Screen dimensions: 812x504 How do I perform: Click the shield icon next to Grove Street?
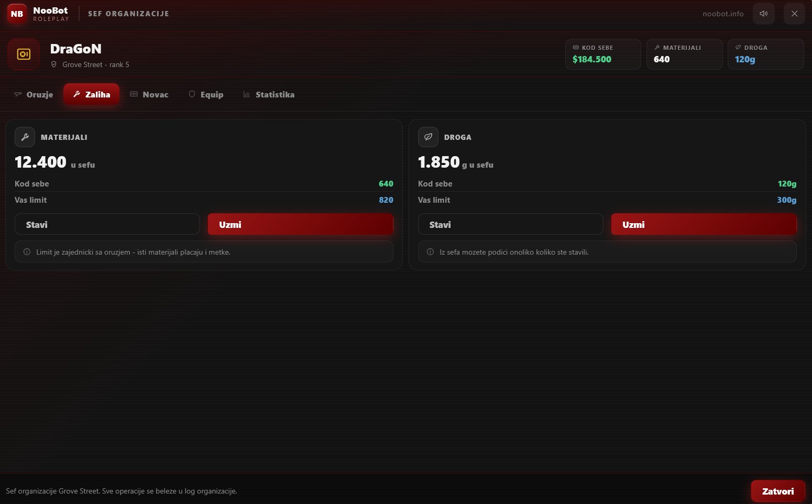click(53, 64)
